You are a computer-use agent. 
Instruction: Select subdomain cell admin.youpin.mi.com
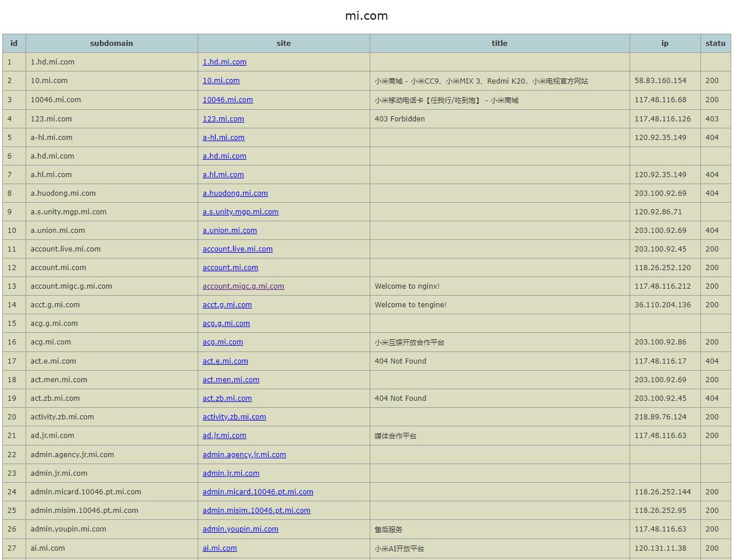pyautogui.click(x=112, y=529)
